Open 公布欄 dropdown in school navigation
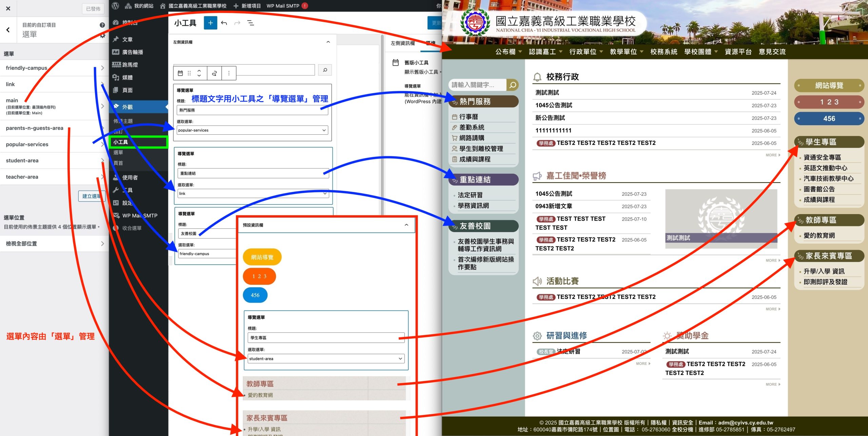 [508, 52]
